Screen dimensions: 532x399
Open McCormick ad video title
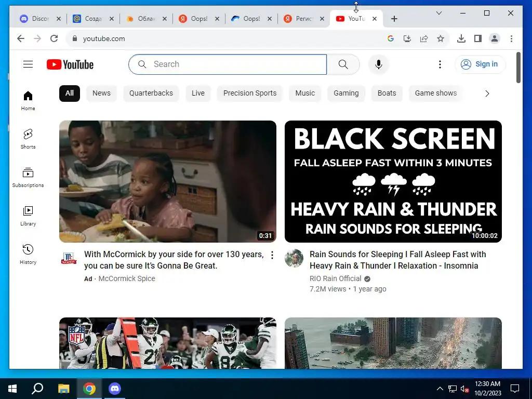point(174,260)
